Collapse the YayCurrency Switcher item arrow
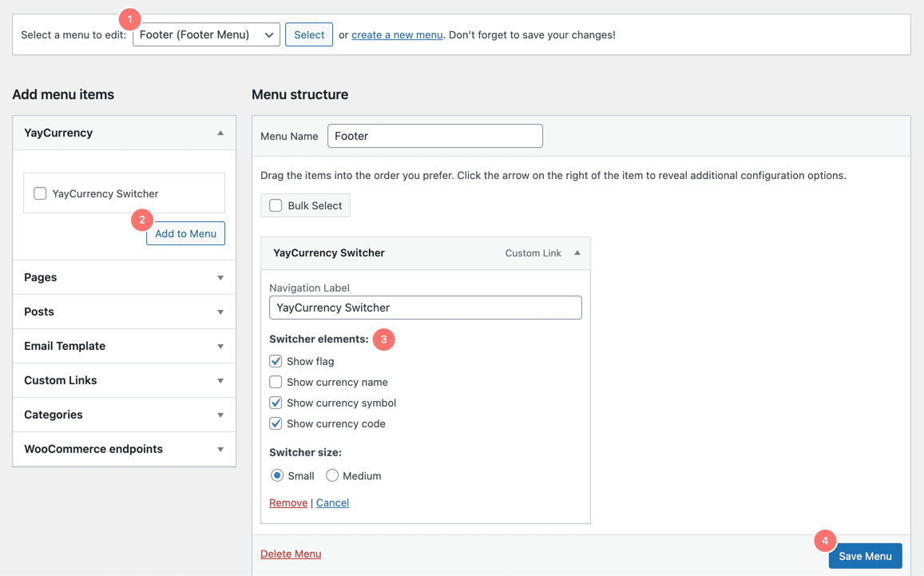924x576 pixels. (x=577, y=253)
